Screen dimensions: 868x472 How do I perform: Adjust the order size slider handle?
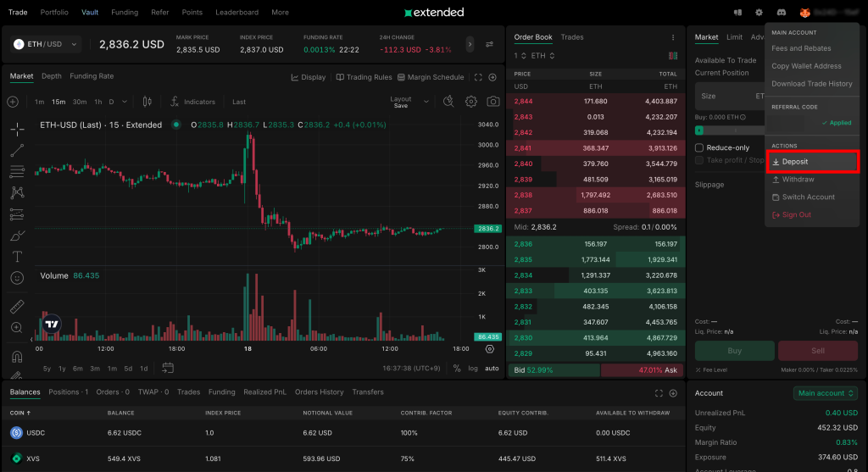[699, 130]
